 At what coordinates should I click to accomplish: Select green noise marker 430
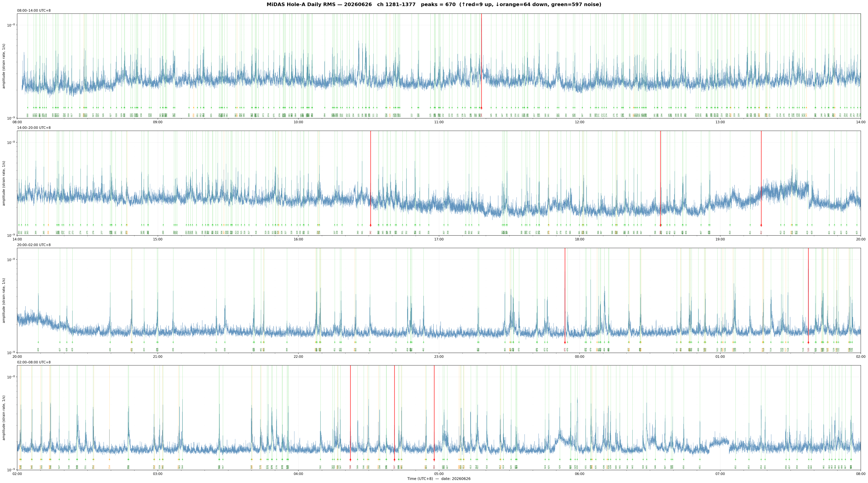coord(110,342)
